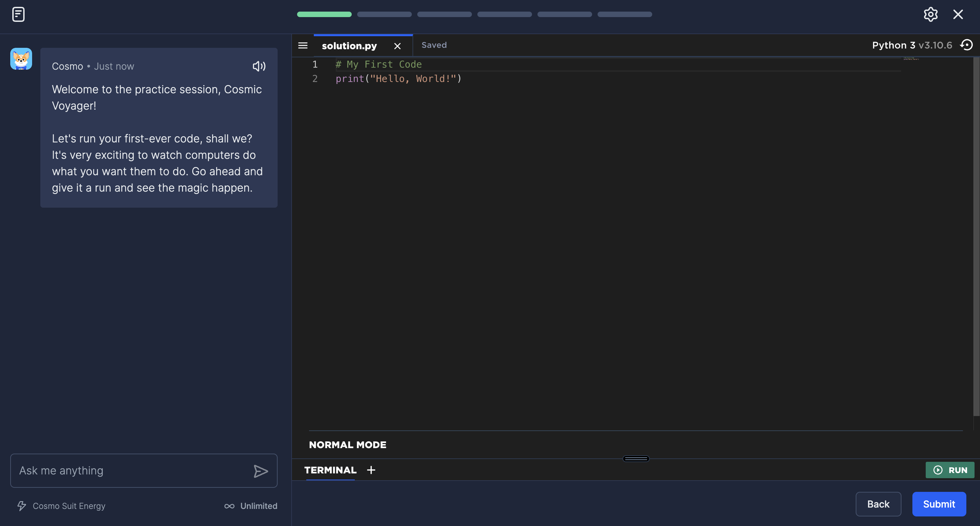980x526 pixels.
Task: Close the solution.py tab
Action: coord(397,46)
